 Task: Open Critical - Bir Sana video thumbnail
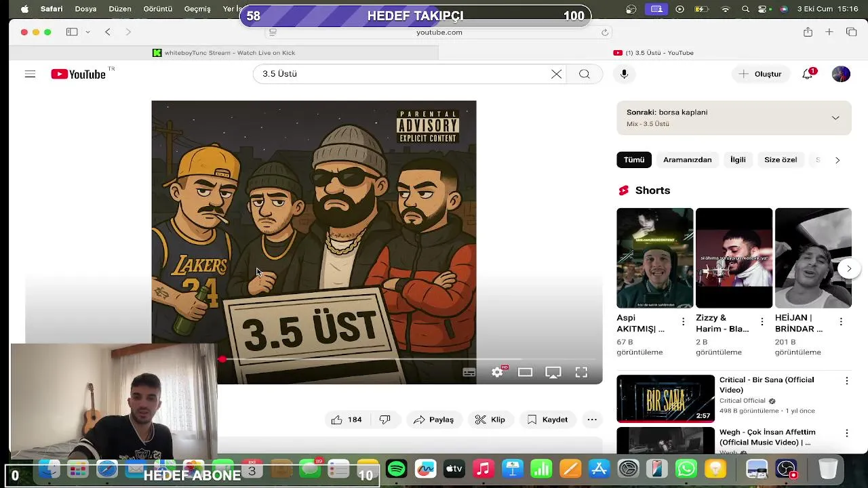click(665, 399)
